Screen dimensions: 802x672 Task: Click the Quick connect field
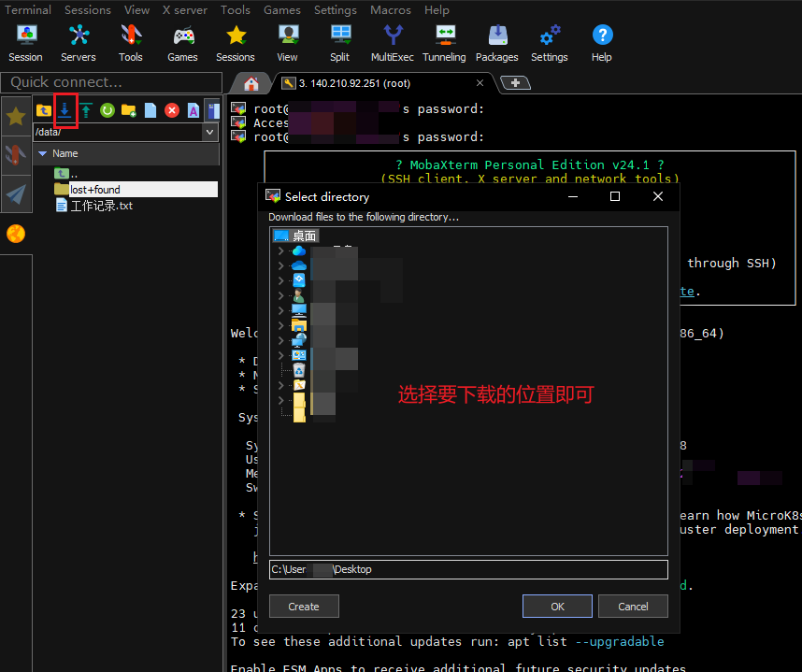[x=111, y=82]
